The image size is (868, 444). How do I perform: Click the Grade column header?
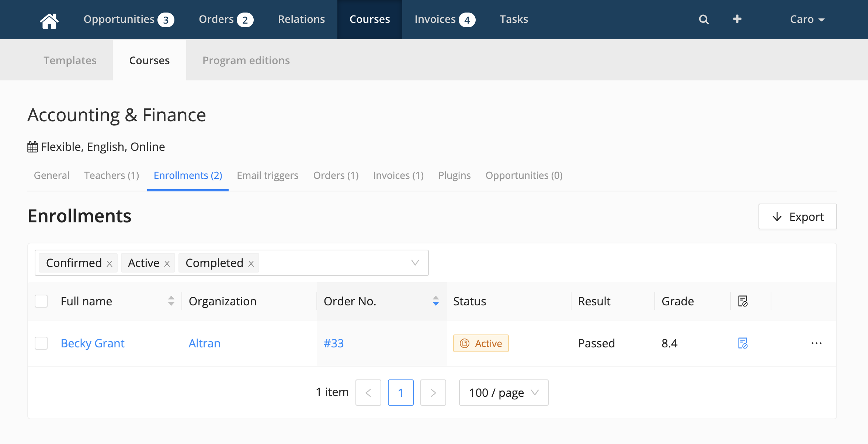(678, 301)
